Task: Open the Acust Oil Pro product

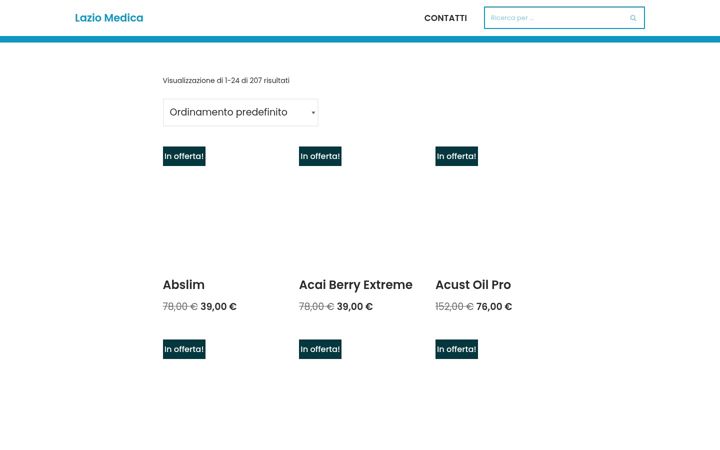Action: tap(473, 285)
